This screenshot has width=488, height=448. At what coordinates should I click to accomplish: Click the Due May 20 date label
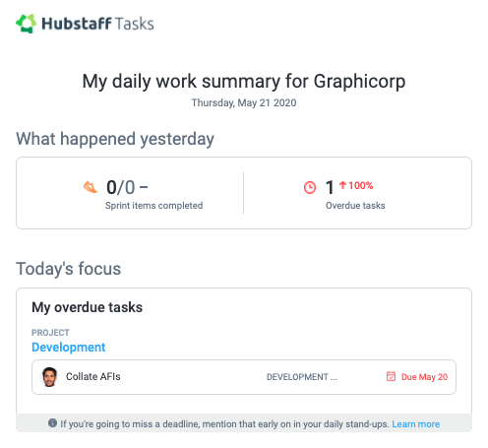point(424,377)
